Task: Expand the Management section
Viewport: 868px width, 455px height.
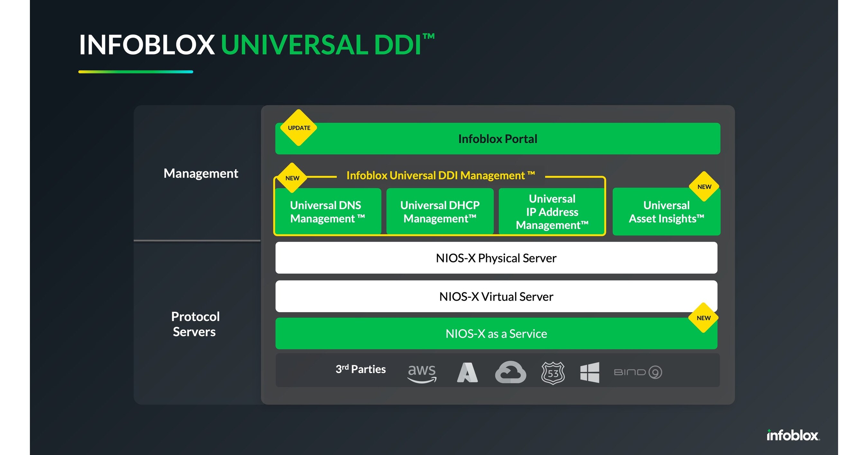Action: pyautogui.click(x=201, y=173)
